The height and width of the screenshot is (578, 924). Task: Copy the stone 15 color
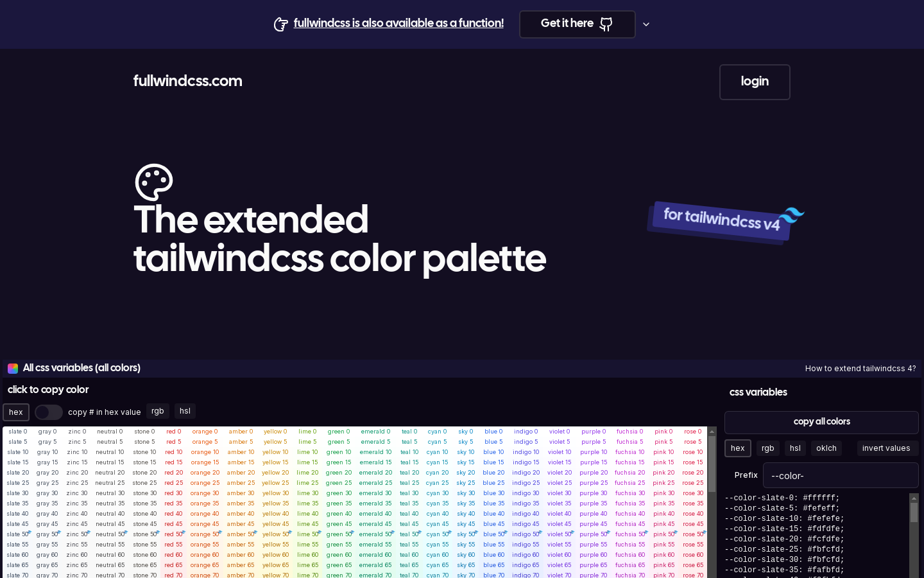[144, 462]
